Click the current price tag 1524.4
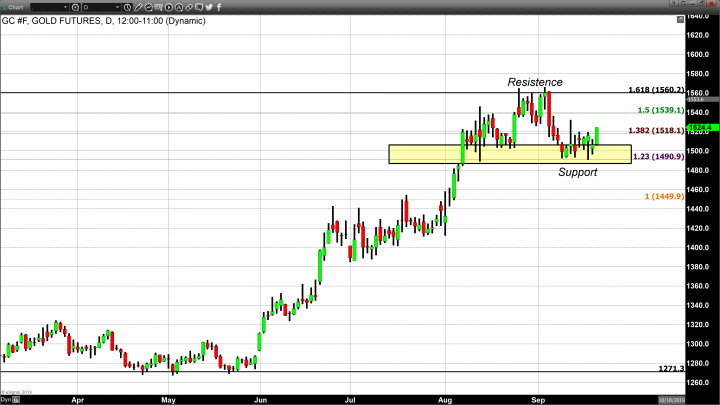The image size is (720, 405). [x=701, y=127]
